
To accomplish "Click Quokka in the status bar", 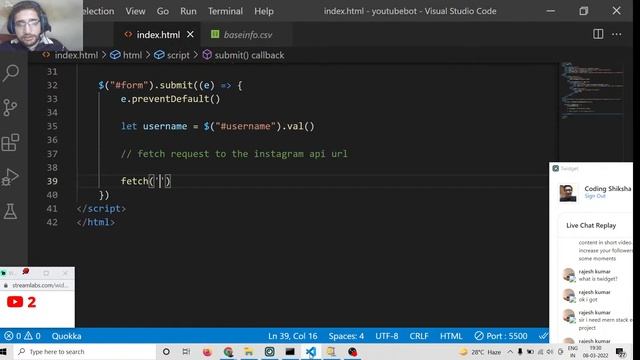I will [x=66, y=336].
